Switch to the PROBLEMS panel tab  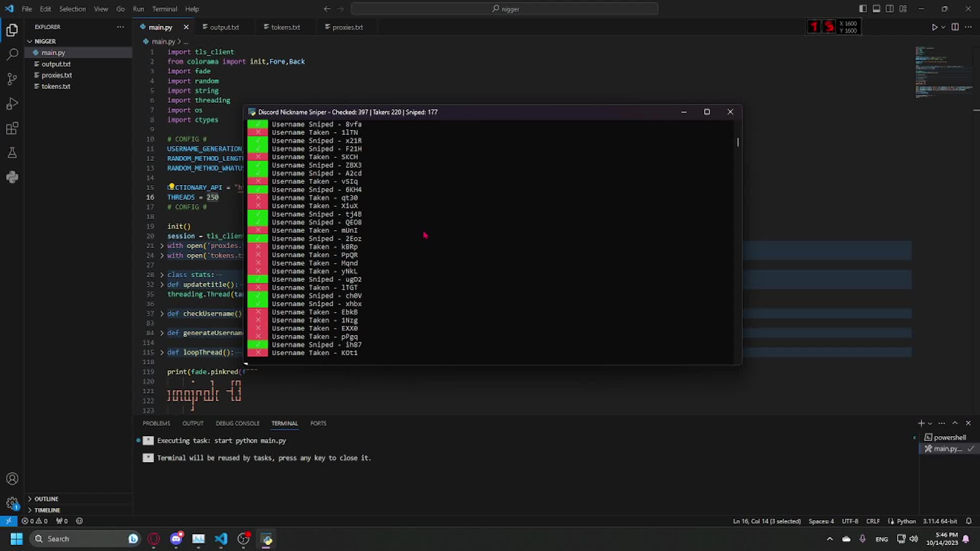(x=156, y=423)
